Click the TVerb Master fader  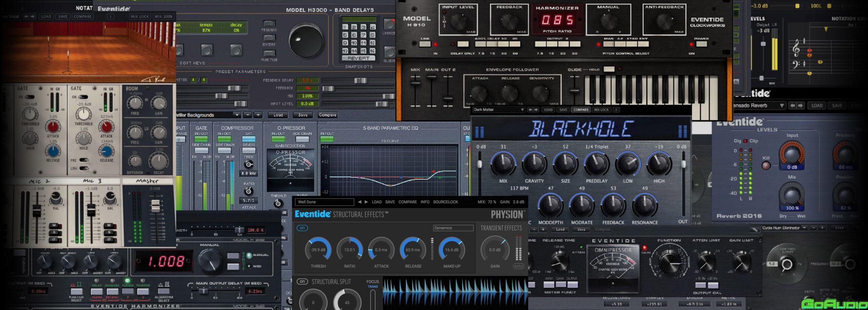pos(155,205)
